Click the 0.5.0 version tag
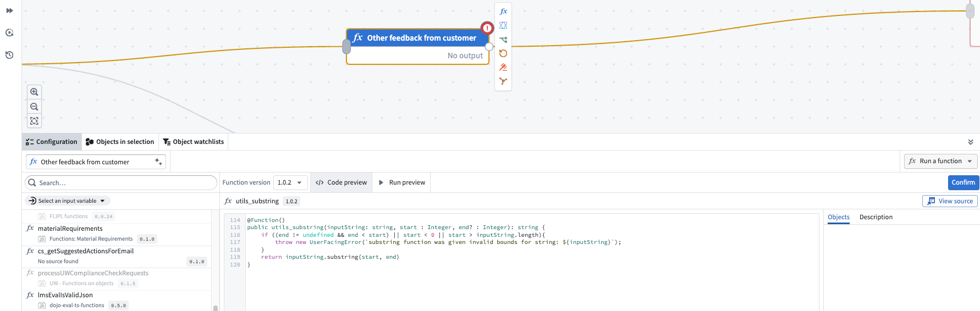The width and height of the screenshot is (980, 311). coord(118,306)
